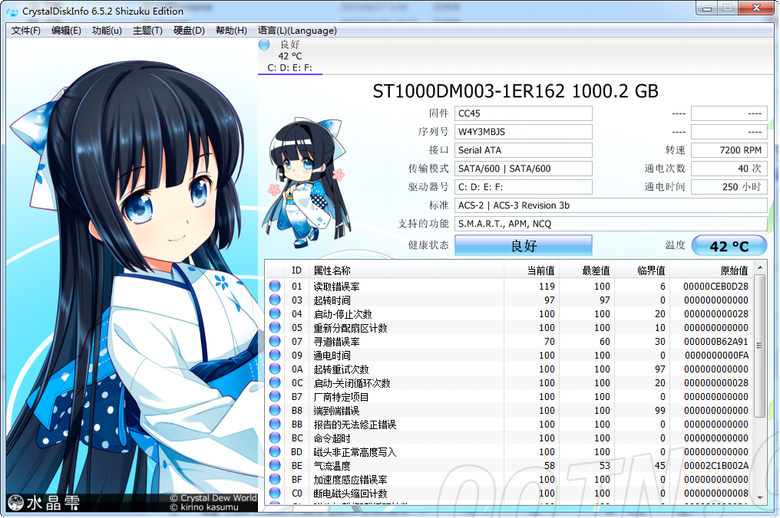Click the 属性名称 column header
Viewport: 780px width, 518px height.
333,271
